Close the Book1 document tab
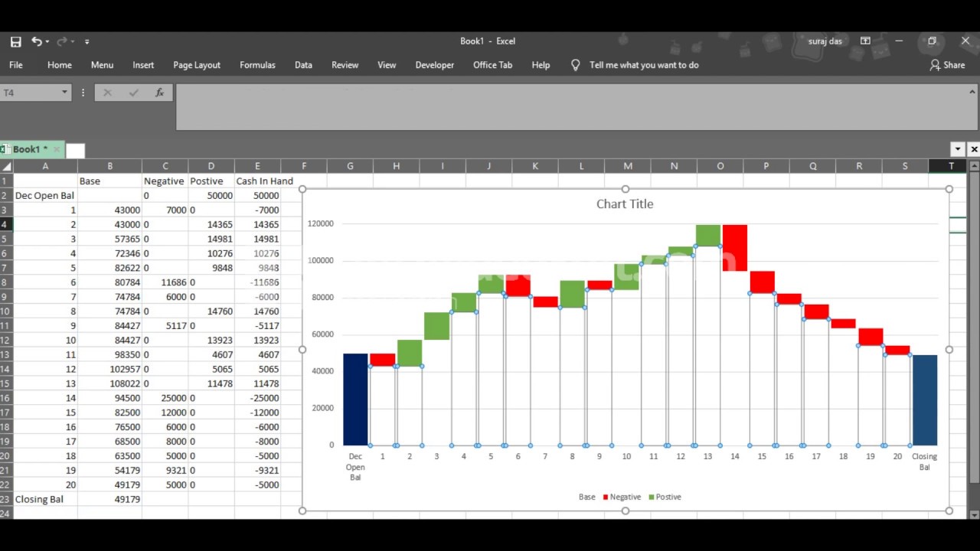Screen dimensions: 980x551 (56, 149)
